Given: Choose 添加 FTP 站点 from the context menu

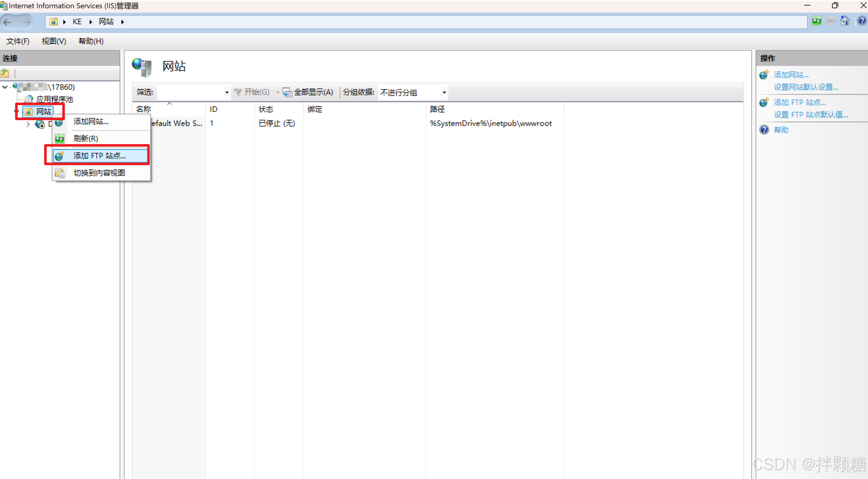Looking at the screenshot, I should click(99, 156).
